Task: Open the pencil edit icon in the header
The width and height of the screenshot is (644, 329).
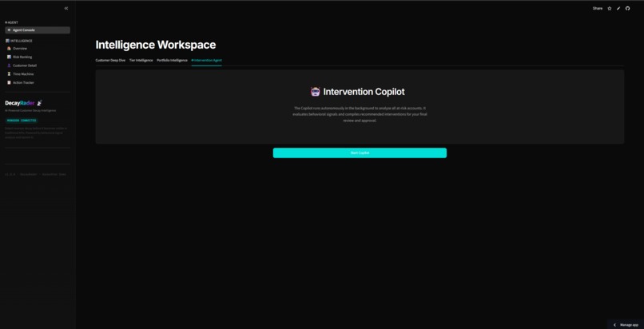Action: pos(618,8)
